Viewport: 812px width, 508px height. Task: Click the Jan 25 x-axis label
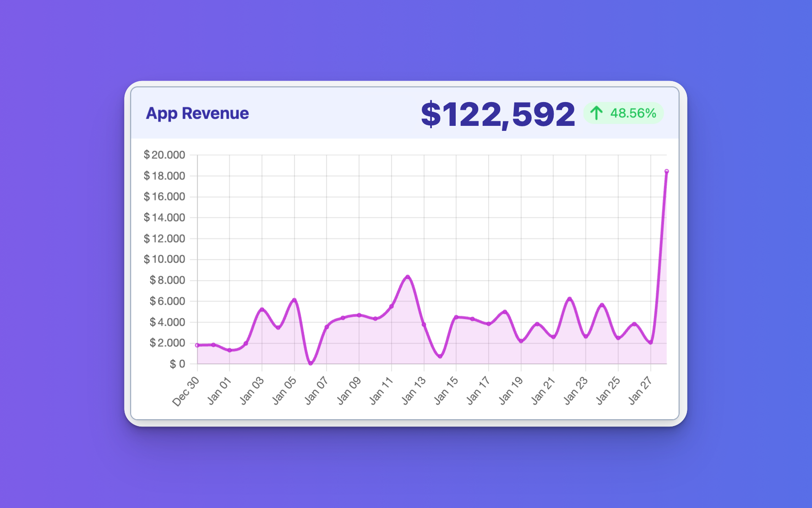click(x=608, y=391)
